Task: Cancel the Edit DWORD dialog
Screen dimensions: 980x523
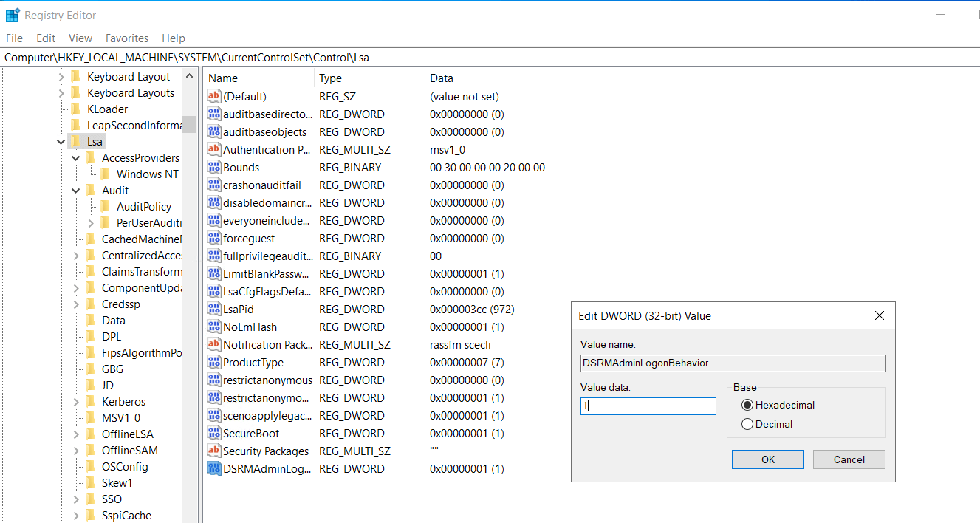Action: pos(849,459)
